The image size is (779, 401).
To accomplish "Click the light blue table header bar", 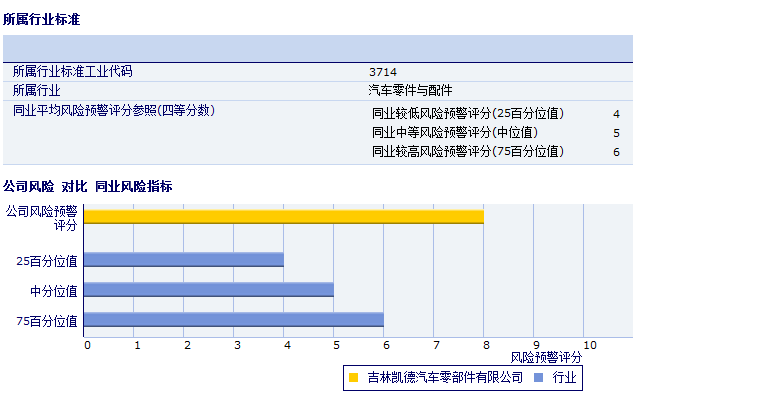I will (x=317, y=48).
